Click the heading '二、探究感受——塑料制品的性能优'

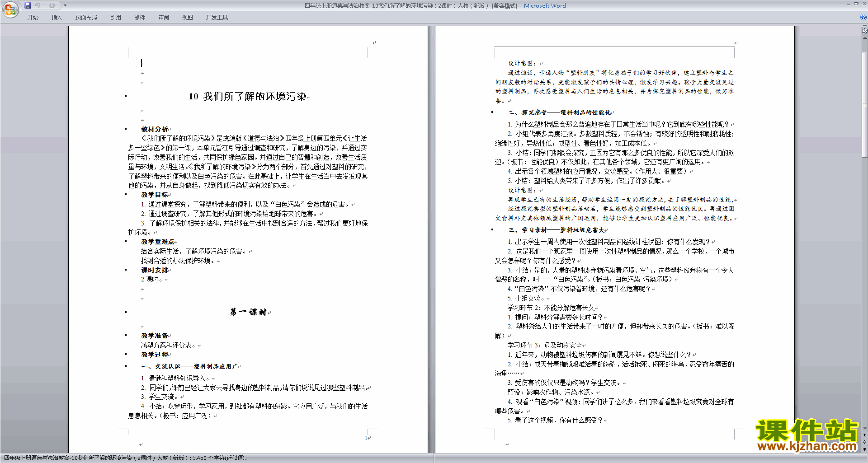tap(559, 112)
